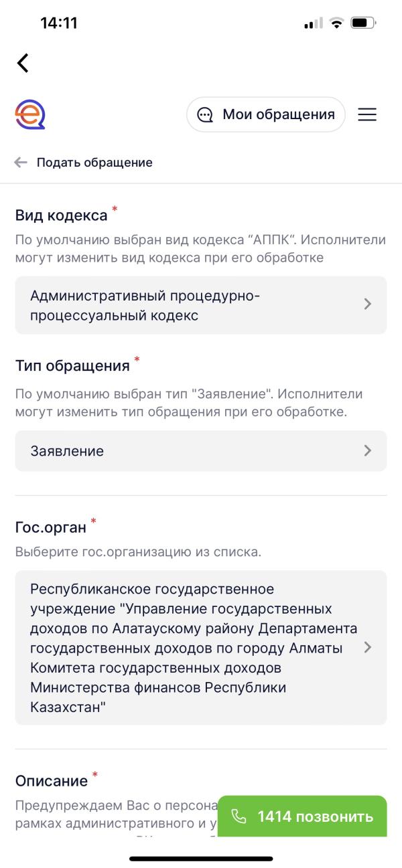Go back via Подать обращение label
This screenshot has height=868, width=402.
tap(94, 163)
